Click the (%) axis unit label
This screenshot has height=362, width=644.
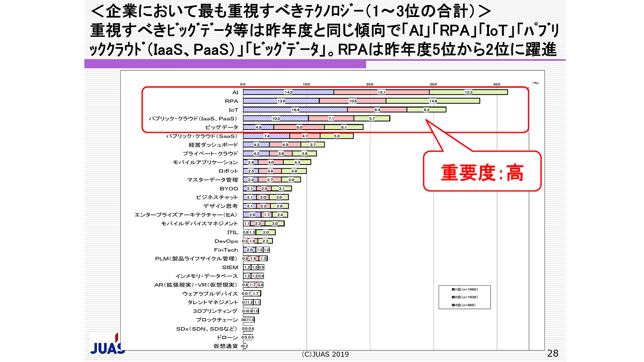[535, 83]
